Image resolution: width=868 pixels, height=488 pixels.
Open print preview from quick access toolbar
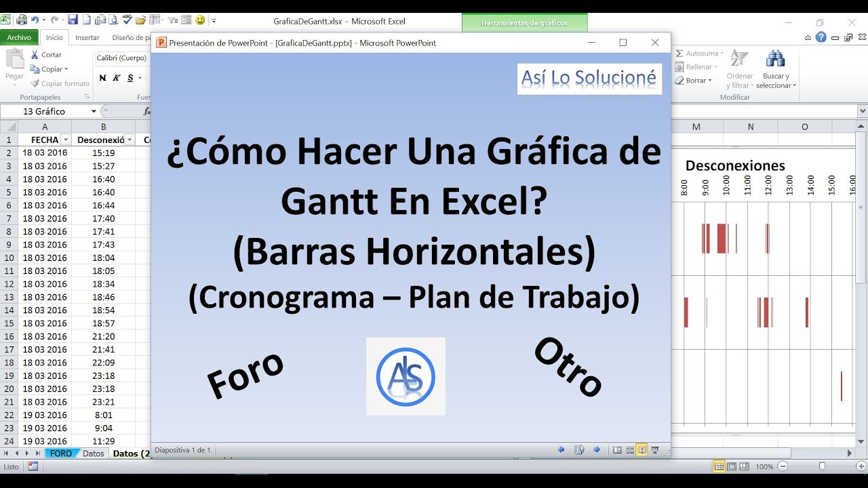click(113, 20)
